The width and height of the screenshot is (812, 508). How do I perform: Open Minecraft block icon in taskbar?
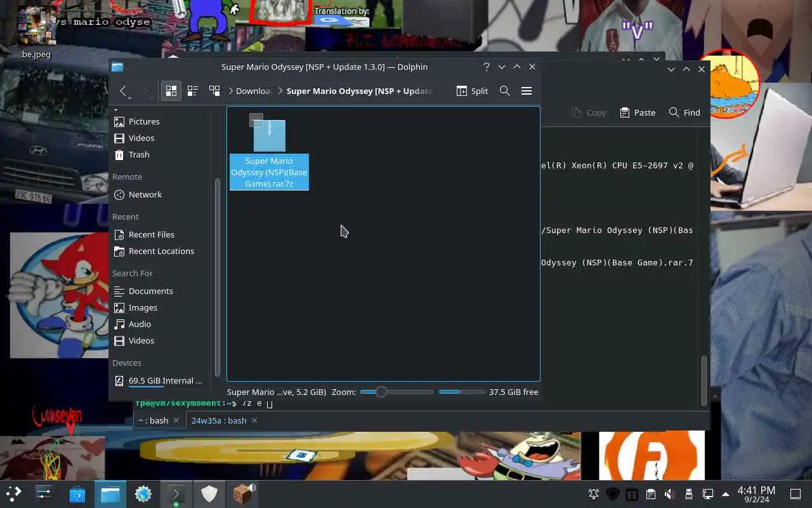click(x=242, y=493)
